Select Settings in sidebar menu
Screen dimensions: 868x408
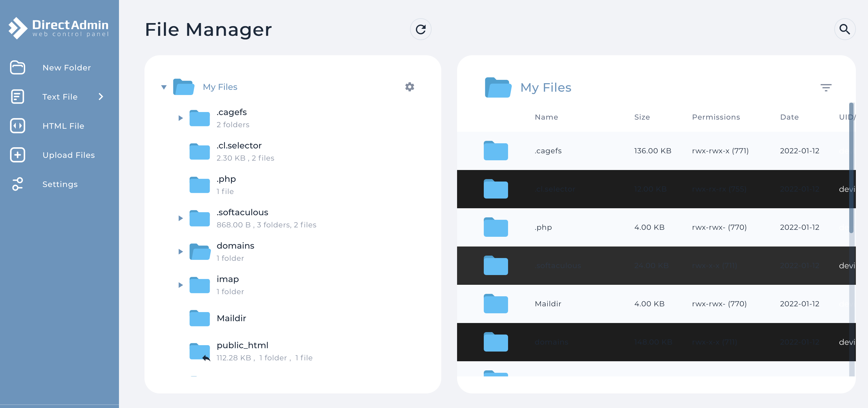click(60, 184)
